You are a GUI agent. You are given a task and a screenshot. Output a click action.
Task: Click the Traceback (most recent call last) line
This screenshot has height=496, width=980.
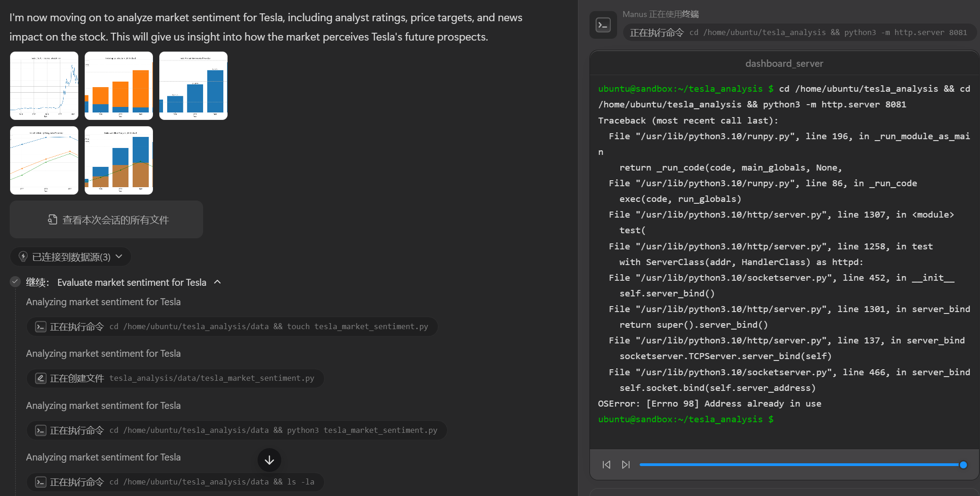point(688,121)
